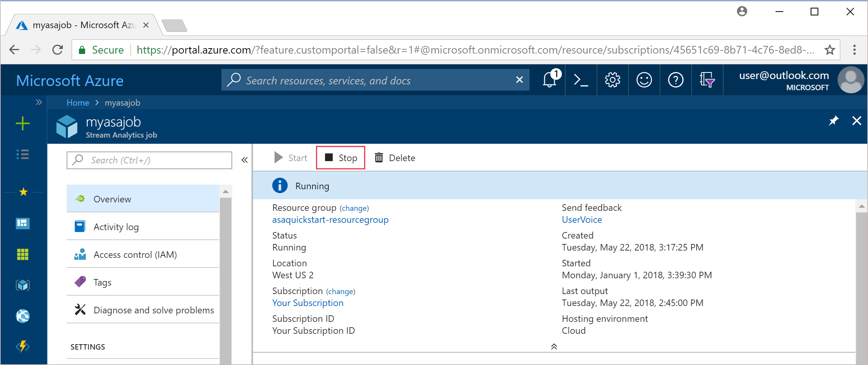The height and width of the screenshot is (365, 868).
Task: Clear the portal search box
Action: click(x=519, y=80)
